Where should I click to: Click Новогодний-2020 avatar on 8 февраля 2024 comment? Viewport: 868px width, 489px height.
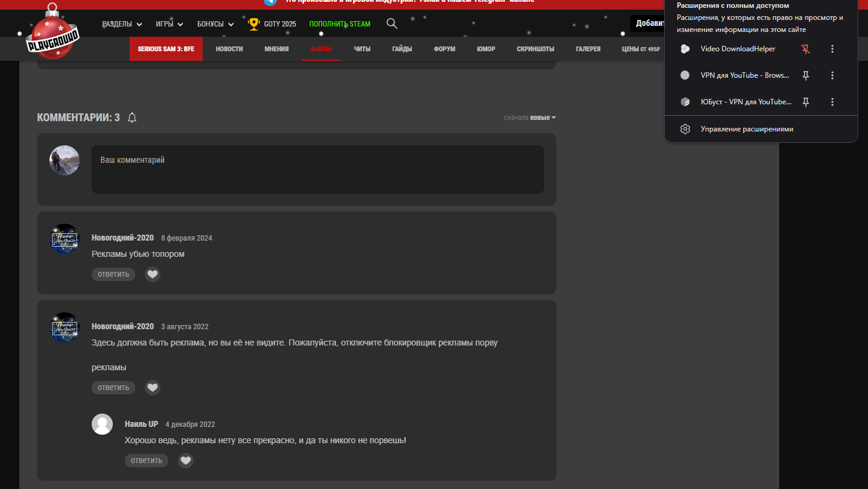click(x=65, y=239)
